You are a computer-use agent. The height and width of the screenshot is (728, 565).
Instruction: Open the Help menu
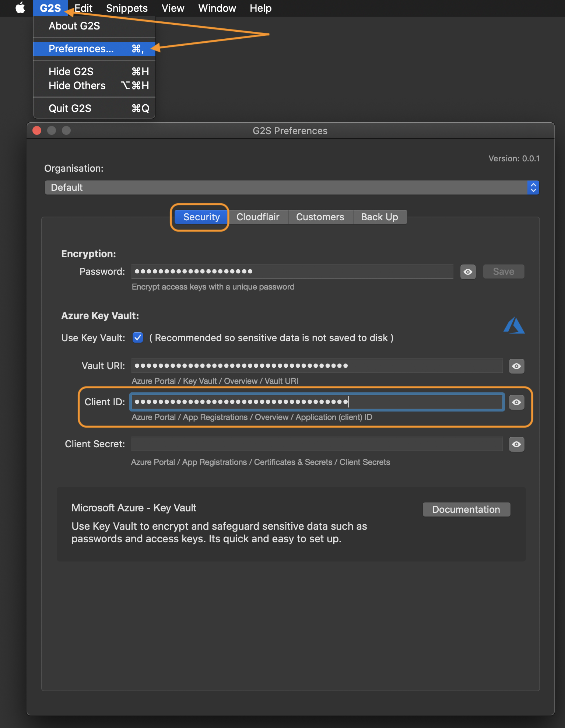pyautogui.click(x=261, y=8)
